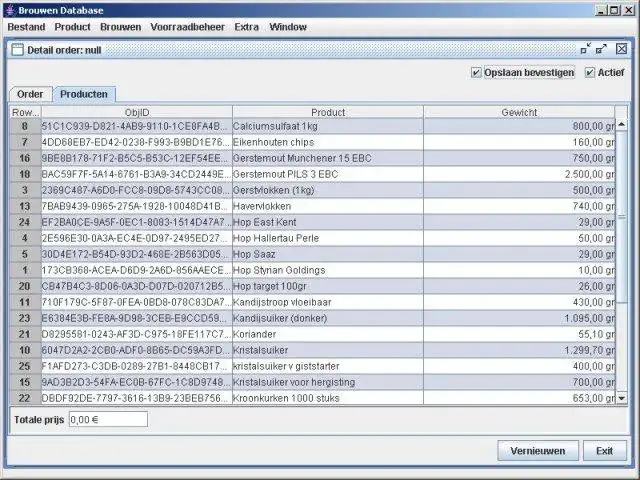Viewport: 640px width, 480px height.
Task: Click the Totale prijs input field
Action: pos(108,419)
